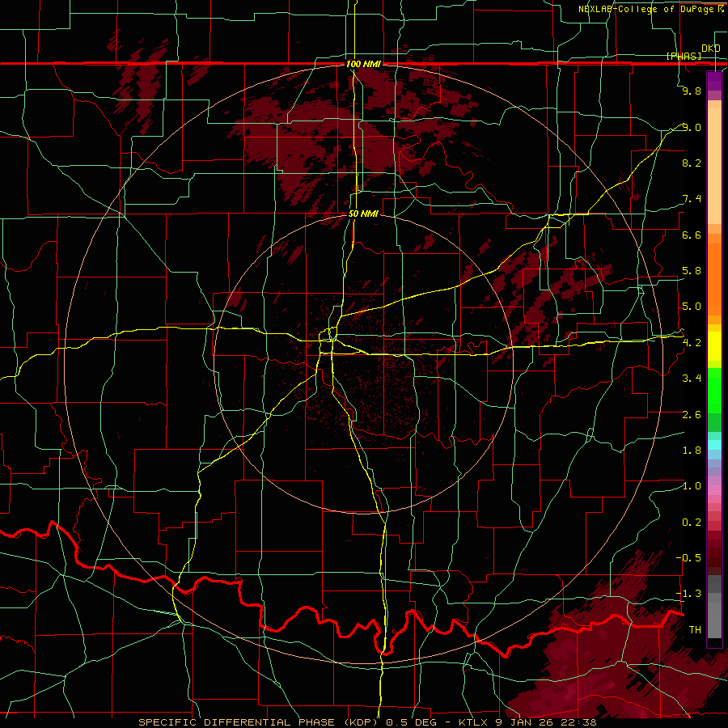Click the 7.4 scale value
This screenshot has height=728, width=728.
pyautogui.click(x=692, y=199)
